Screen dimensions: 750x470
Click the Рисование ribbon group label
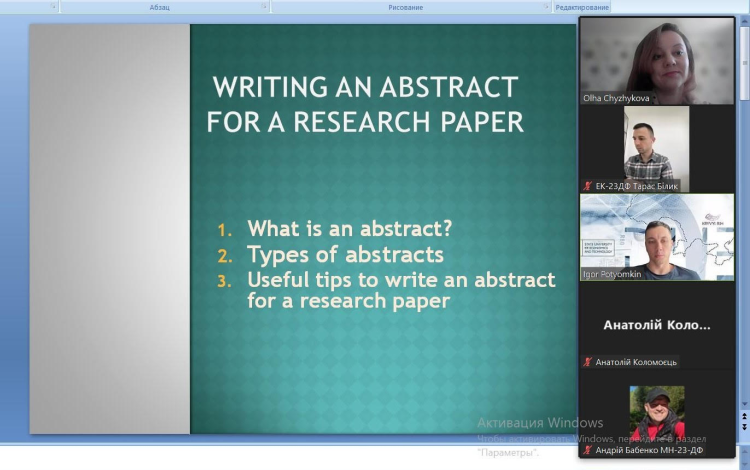coord(406,7)
